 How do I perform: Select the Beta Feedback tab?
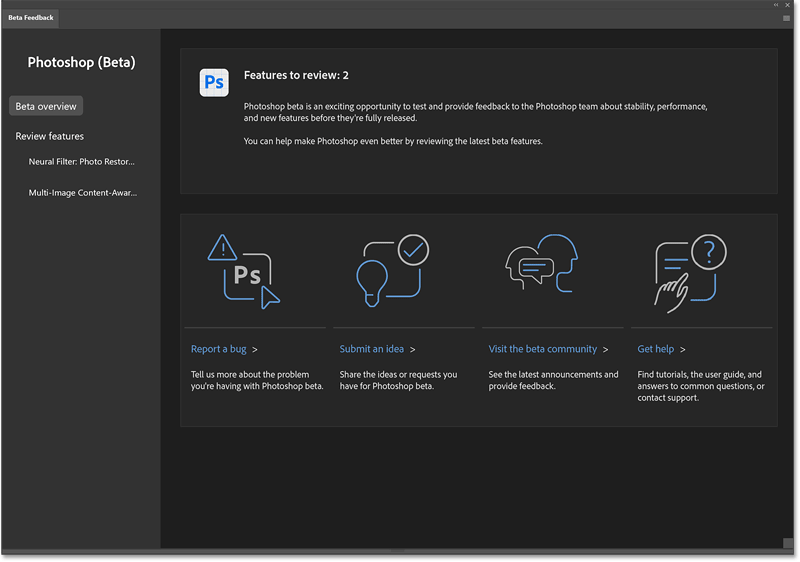[31, 18]
